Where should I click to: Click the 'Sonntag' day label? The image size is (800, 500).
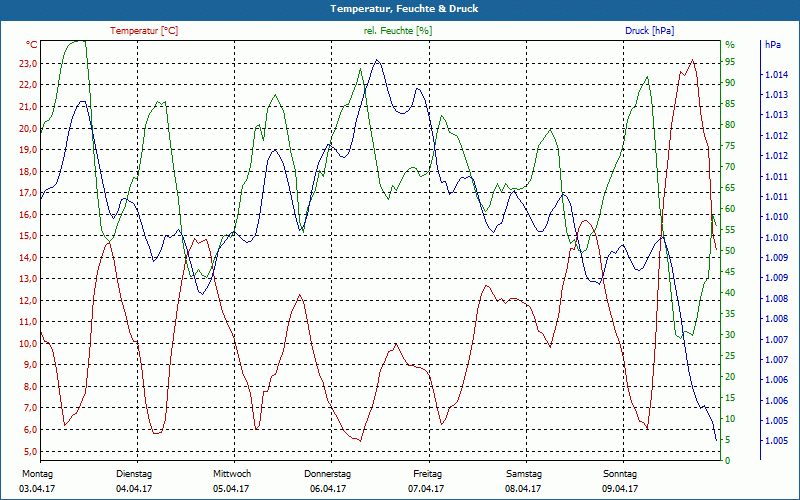pos(620,474)
